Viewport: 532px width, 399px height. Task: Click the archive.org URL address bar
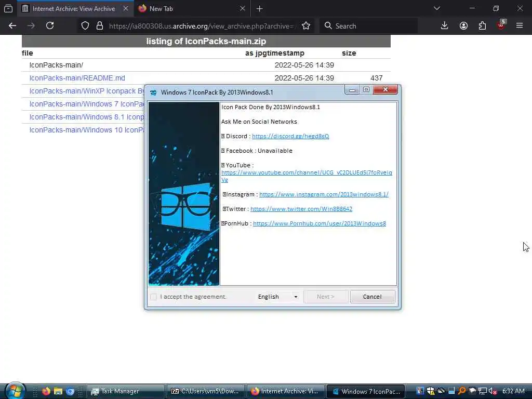click(202, 26)
